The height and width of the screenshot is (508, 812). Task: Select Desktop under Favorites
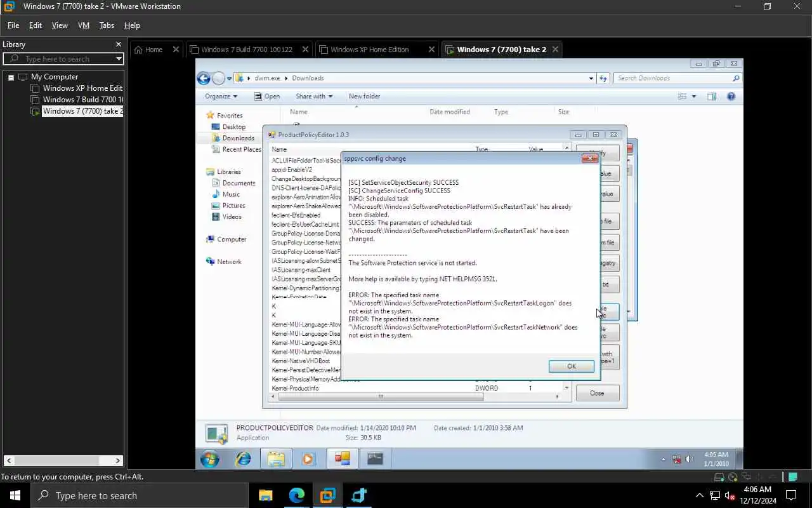[x=228, y=127]
